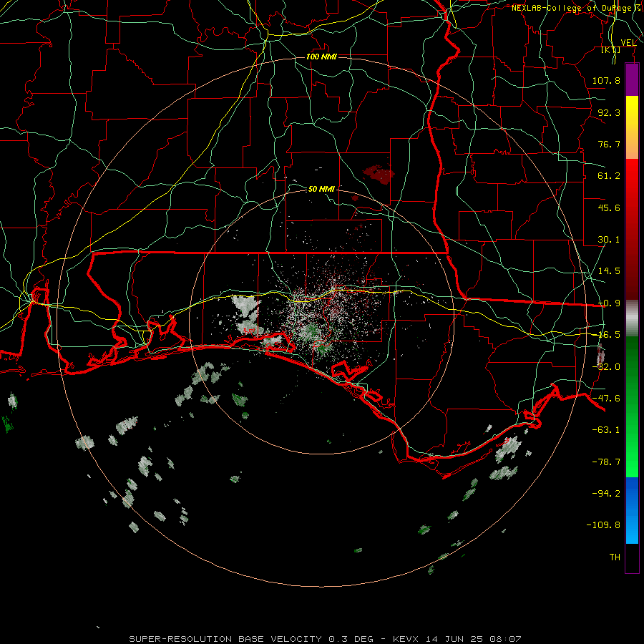Select the -94.2 velocity scale value
This screenshot has width=644, height=644.
coord(606,493)
